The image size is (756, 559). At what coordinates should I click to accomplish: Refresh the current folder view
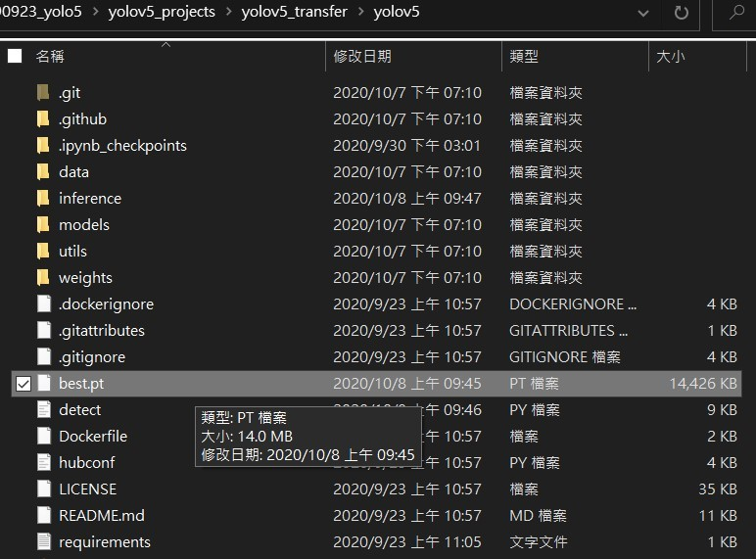click(681, 13)
